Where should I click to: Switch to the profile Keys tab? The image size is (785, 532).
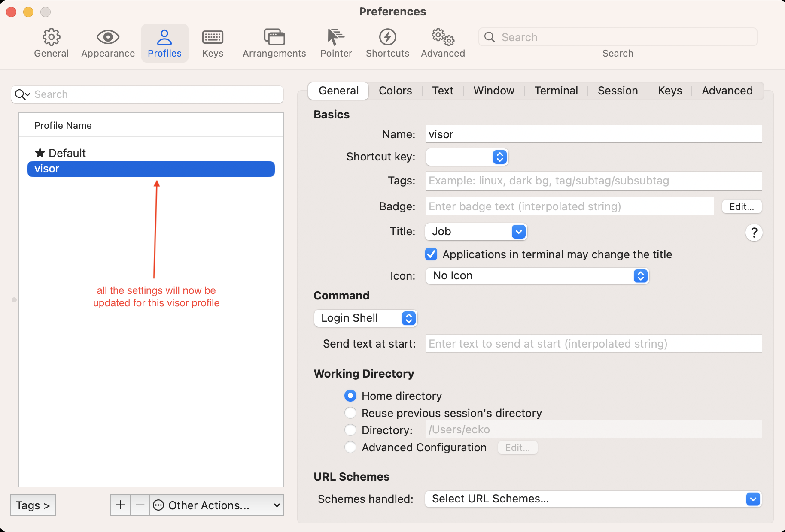pyautogui.click(x=670, y=91)
